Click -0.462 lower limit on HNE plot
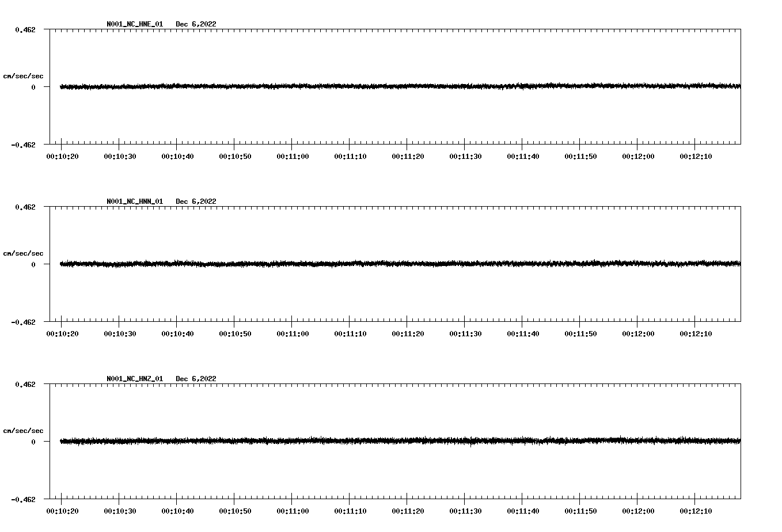This screenshot has width=782, height=532. pyautogui.click(x=23, y=145)
